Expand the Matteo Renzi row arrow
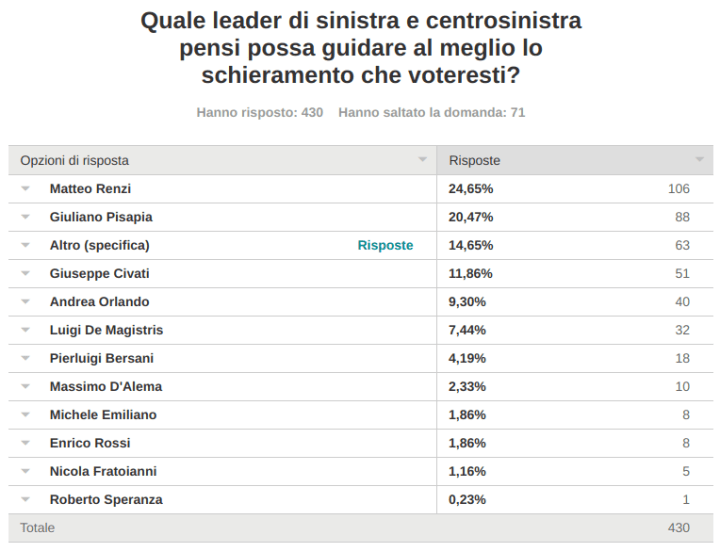720x552 pixels. [x=26, y=189]
